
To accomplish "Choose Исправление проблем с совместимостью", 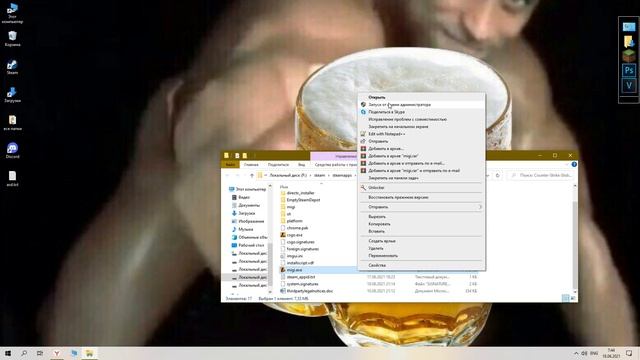I will 422,119.
